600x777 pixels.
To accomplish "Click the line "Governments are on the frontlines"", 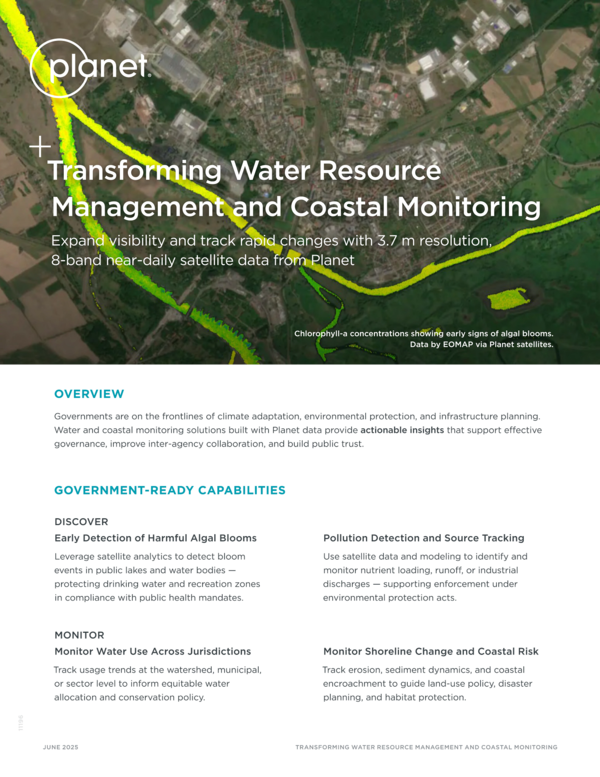I will point(297,416).
